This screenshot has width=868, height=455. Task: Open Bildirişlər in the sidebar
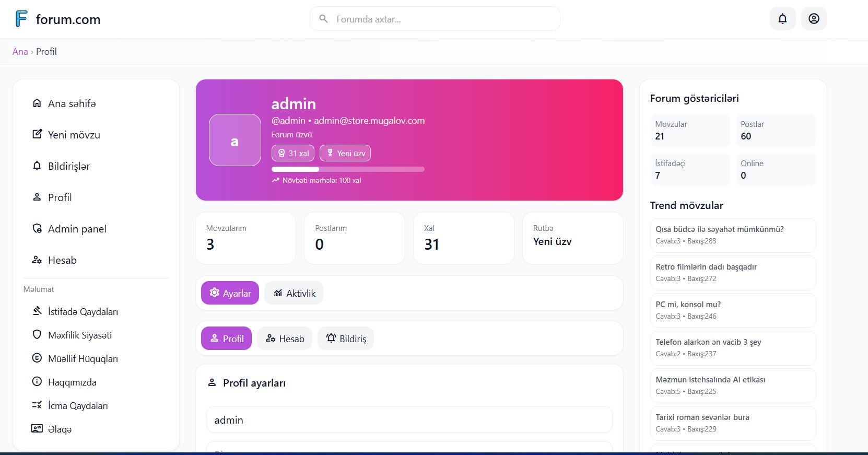[68, 166]
